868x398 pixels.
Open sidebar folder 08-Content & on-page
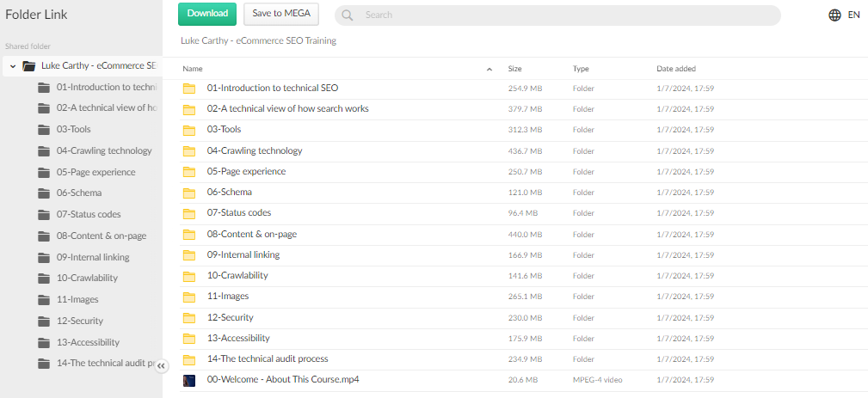click(102, 236)
